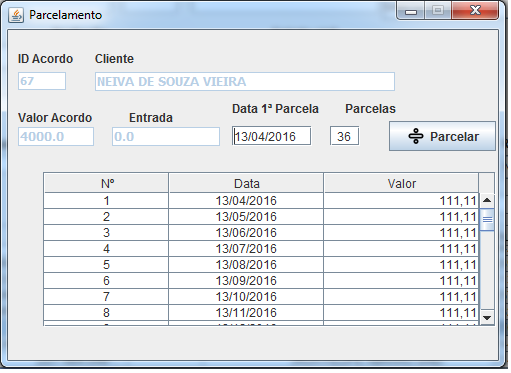The image size is (511, 373).
Task: Click the Data column header
Action: pos(246,184)
